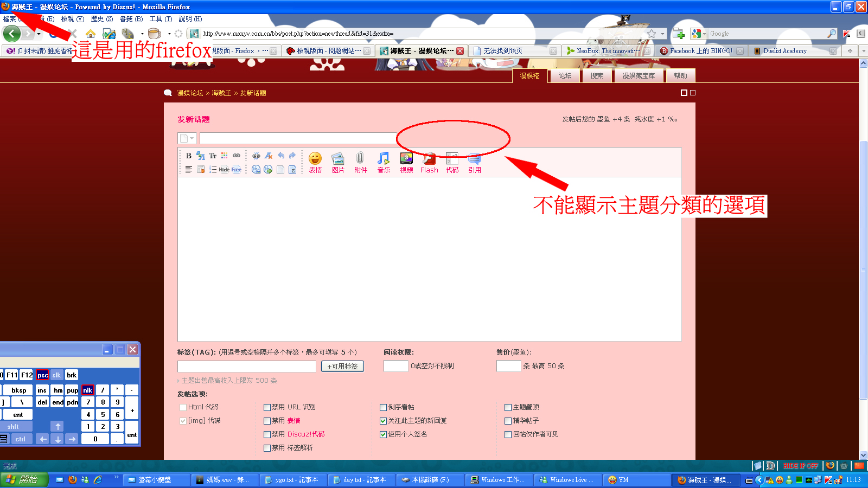Screen dimensions: 868x488
Task: Check the 倒序看帖 checkbox
Action: pyautogui.click(x=383, y=407)
